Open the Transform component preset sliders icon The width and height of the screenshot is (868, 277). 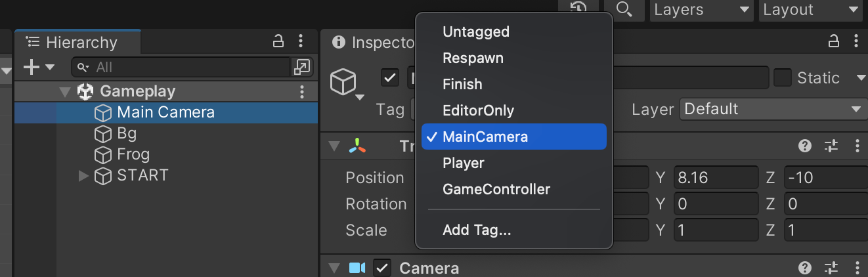tap(831, 146)
